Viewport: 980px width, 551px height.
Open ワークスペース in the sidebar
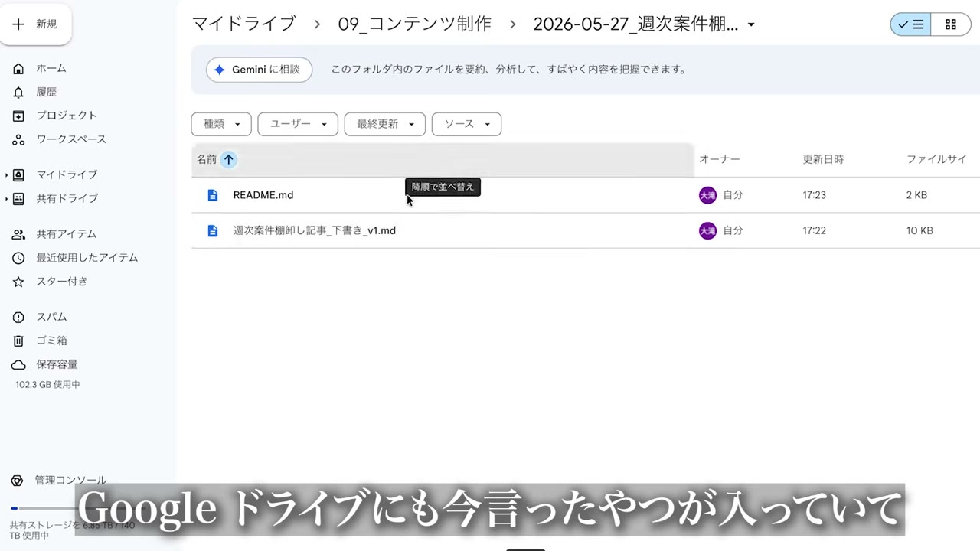click(x=71, y=139)
